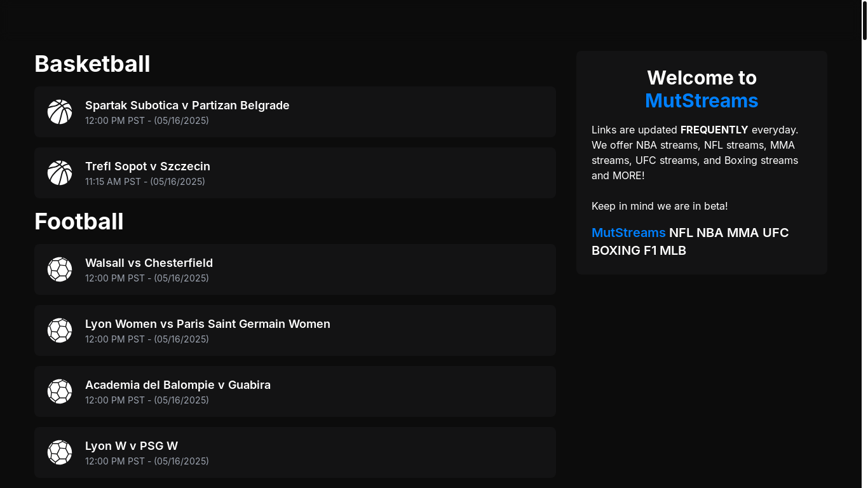Click time under Spartak Subotica v Partizan Belgrade
868x488 pixels.
147,121
